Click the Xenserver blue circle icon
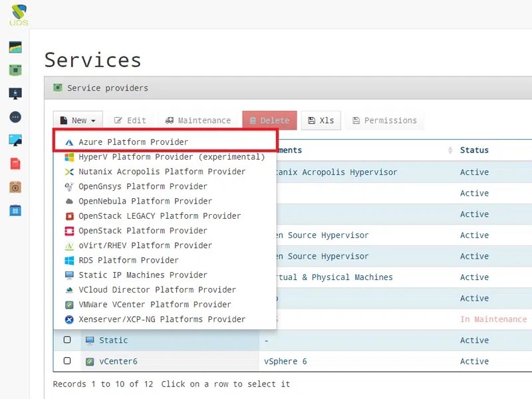Viewport: 532px width, 399px height. [x=69, y=319]
